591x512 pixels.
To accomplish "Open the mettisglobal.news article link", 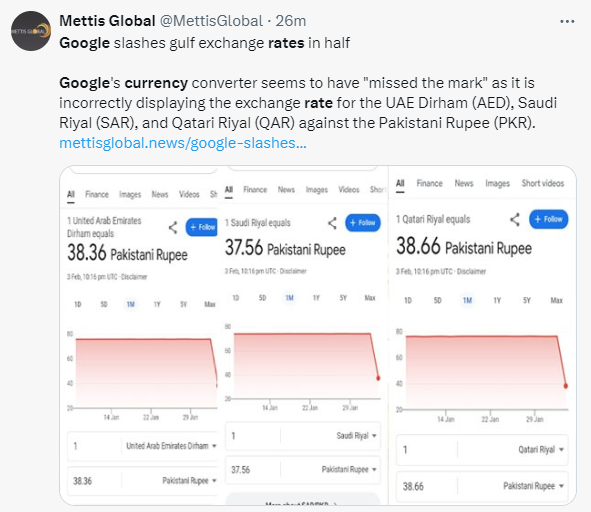I will (183, 143).
